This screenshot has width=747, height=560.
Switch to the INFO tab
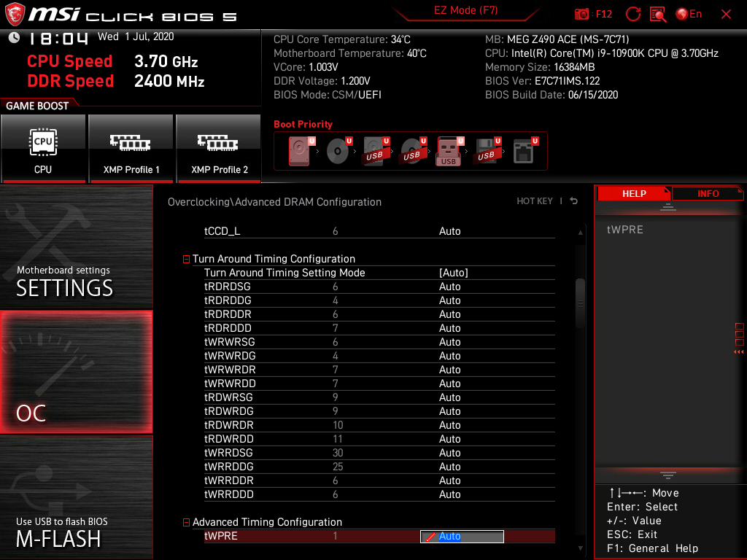(x=707, y=193)
